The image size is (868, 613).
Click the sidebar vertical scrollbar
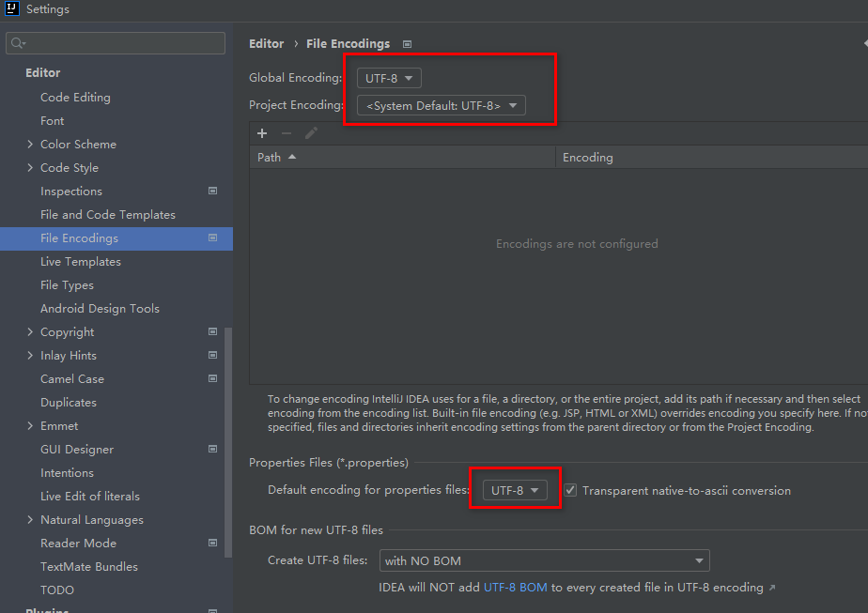(228, 441)
